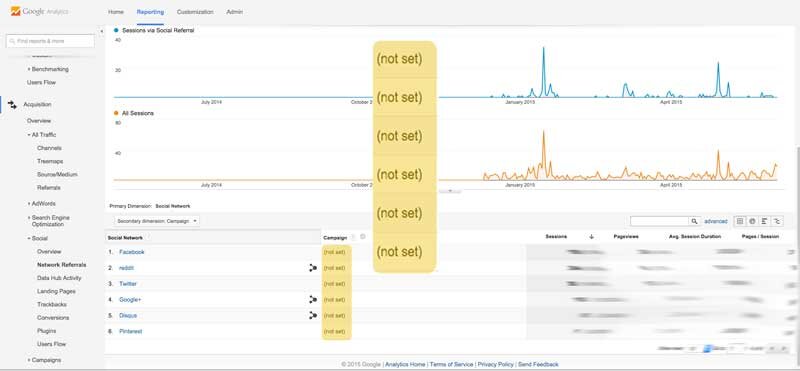
Task: Open Users Flow under Social
Action: [x=51, y=344]
